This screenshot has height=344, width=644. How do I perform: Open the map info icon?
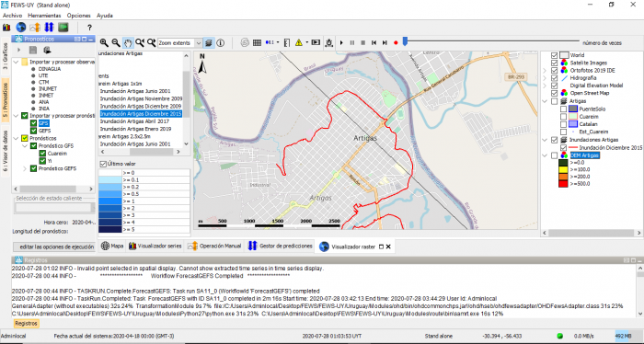(x=221, y=42)
